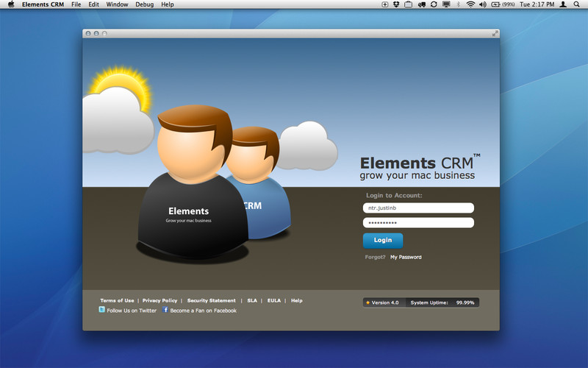This screenshot has width=588, height=368.
Task: Click the display monitor menu bar icon
Action: click(x=446, y=4)
